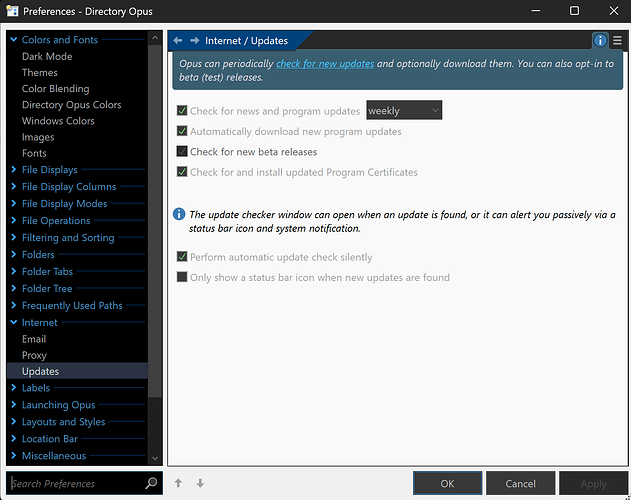
Task: Open the Dark Mode preferences page
Action: [47, 56]
